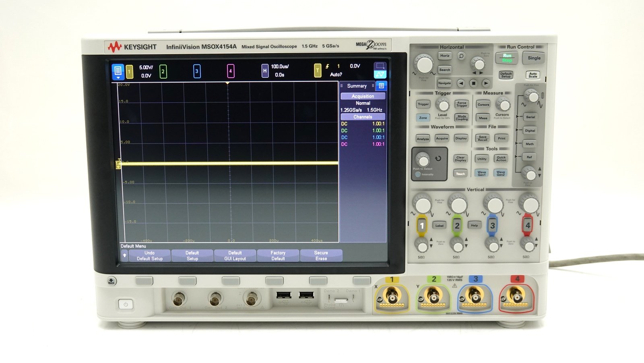Click the Analyze button
This screenshot has height=363, width=644.
(x=423, y=139)
